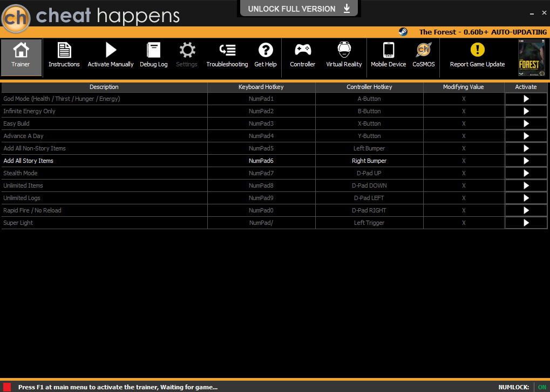The width and height of the screenshot is (550, 392).
Task: Activate Easy Build cheat
Action: [526, 123]
